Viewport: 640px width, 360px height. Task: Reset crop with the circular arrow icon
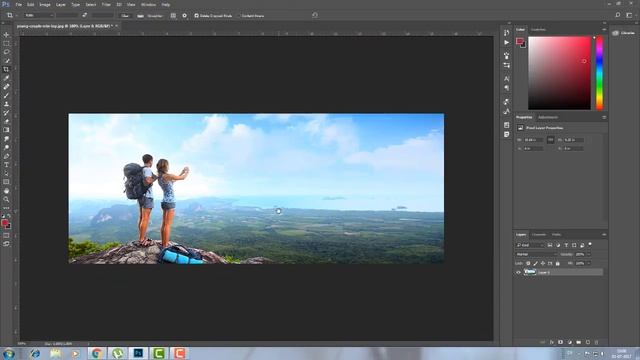315,15
